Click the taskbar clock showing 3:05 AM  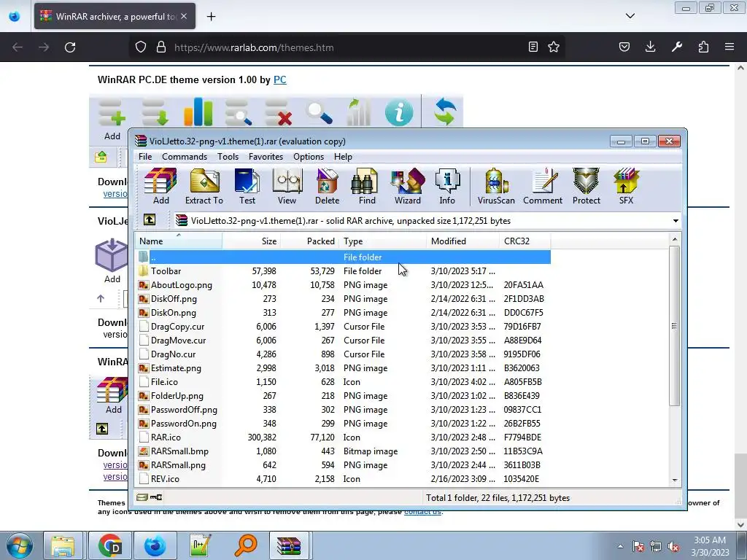coord(709,546)
